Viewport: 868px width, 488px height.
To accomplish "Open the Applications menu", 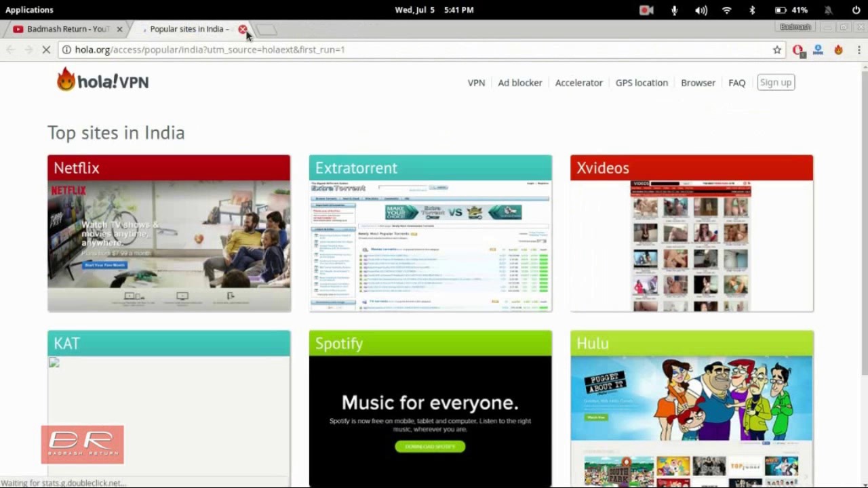I will (x=29, y=10).
